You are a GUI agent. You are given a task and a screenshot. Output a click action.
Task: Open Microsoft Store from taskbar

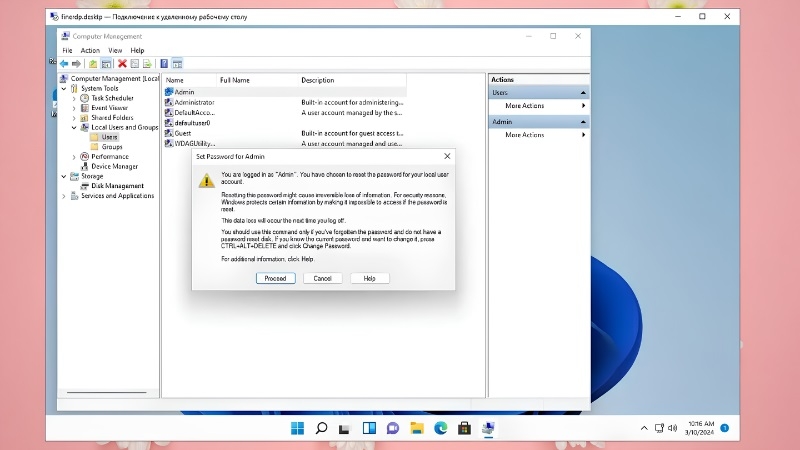[x=464, y=428]
